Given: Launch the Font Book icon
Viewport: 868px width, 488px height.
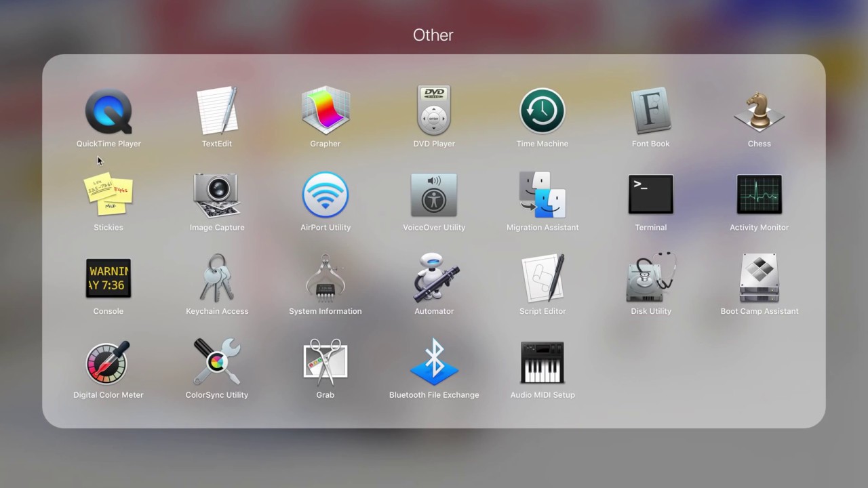Looking at the screenshot, I should click(x=651, y=110).
